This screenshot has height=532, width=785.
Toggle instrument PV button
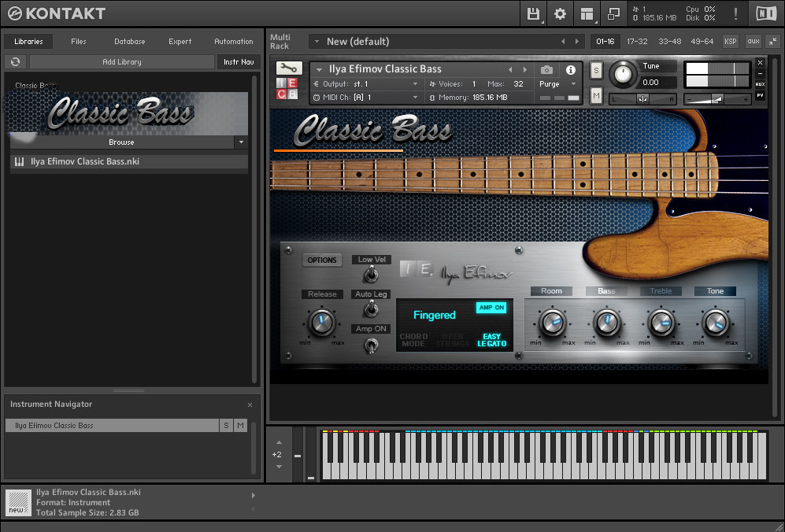(760, 95)
